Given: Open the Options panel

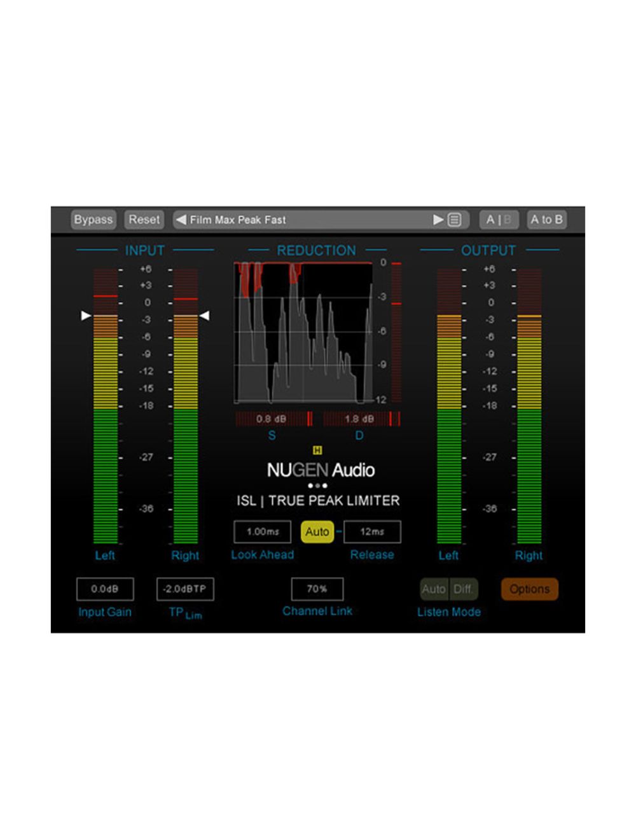Looking at the screenshot, I should coord(529,589).
